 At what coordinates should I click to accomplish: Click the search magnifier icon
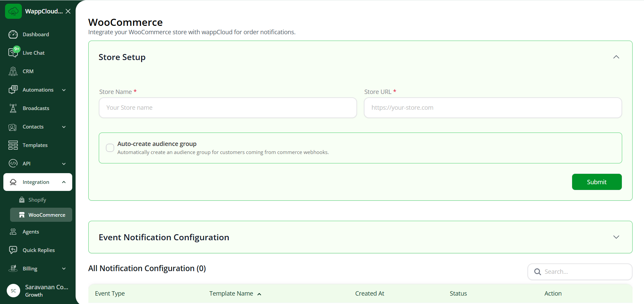538,272
